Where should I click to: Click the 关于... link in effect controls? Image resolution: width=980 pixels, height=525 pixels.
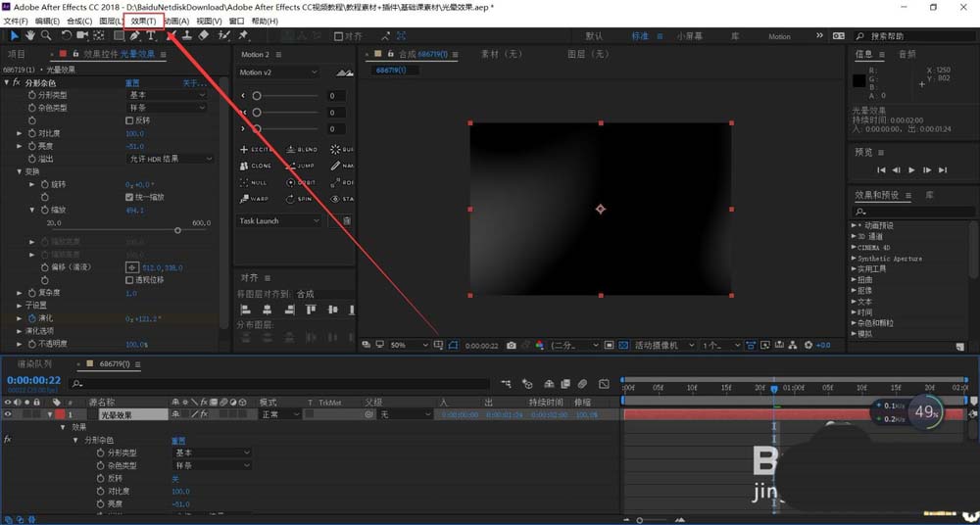[194, 83]
